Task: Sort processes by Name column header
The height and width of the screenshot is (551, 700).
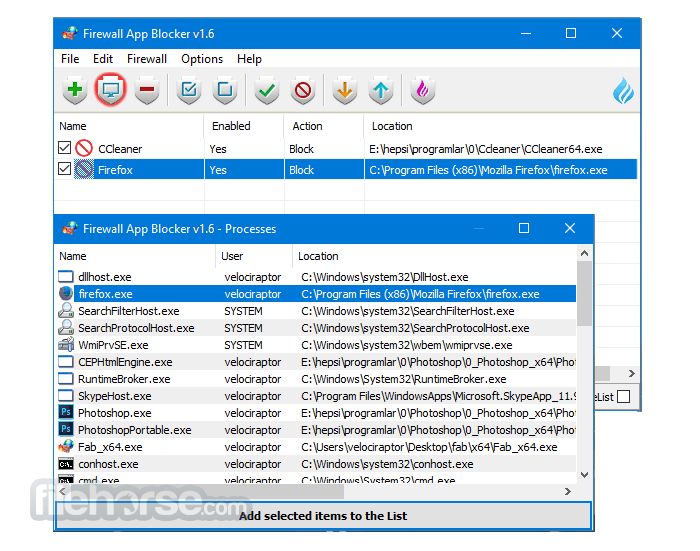Action: coord(134,256)
